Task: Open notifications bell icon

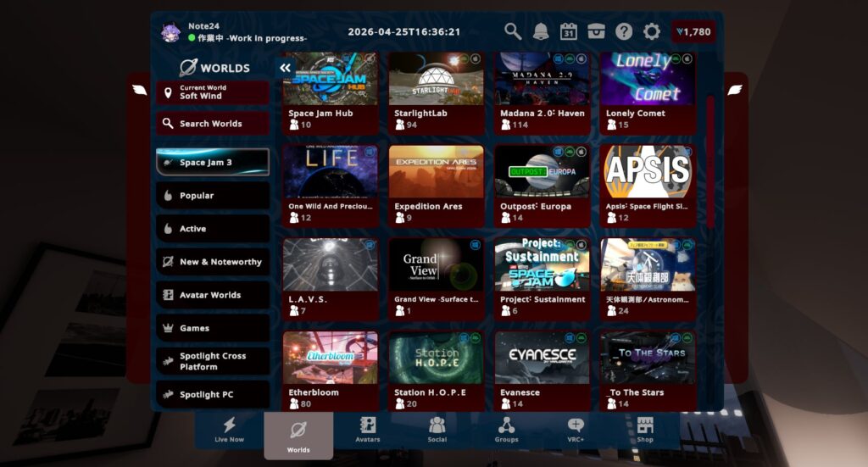Action: pyautogui.click(x=541, y=32)
